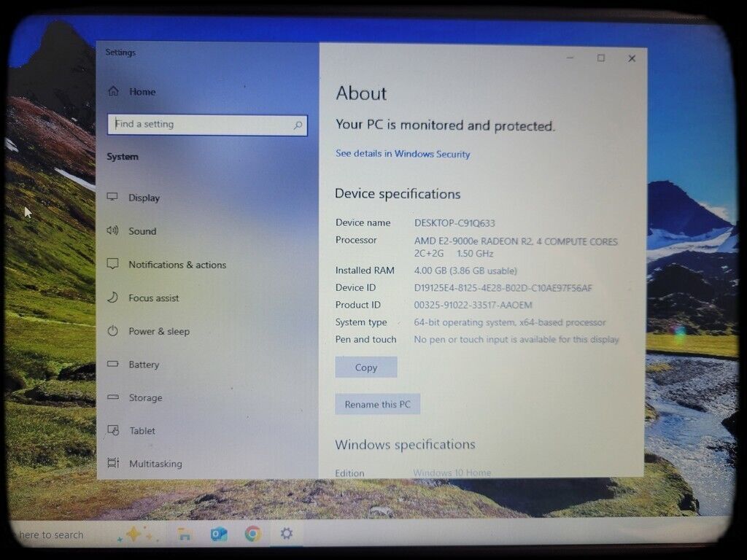747x560 pixels.
Task: Launch Outlook from taskbar
Action: [x=219, y=534]
